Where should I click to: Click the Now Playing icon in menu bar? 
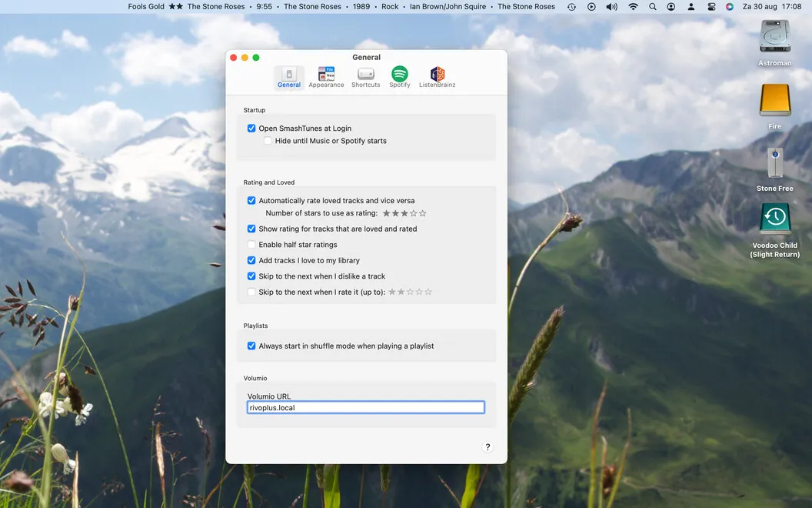coord(591,7)
